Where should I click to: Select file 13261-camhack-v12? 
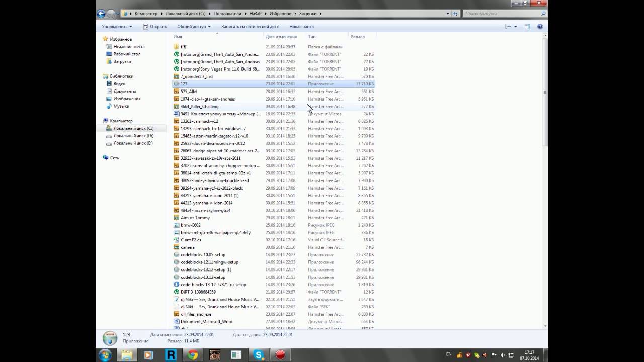199,121
